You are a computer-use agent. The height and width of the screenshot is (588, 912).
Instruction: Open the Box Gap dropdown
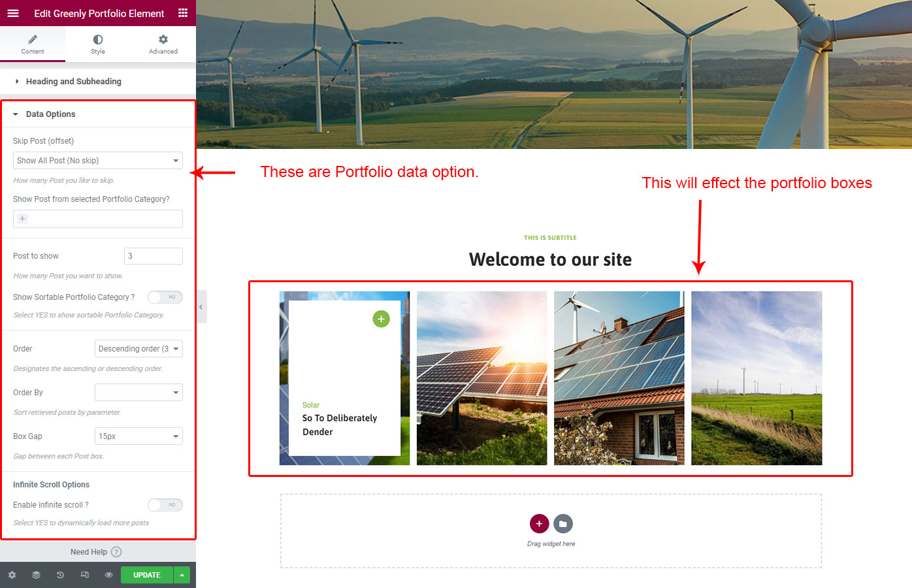tap(138, 436)
